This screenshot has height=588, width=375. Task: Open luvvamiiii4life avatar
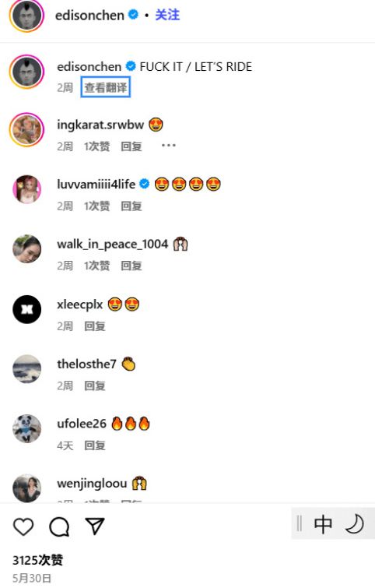tap(26, 189)
